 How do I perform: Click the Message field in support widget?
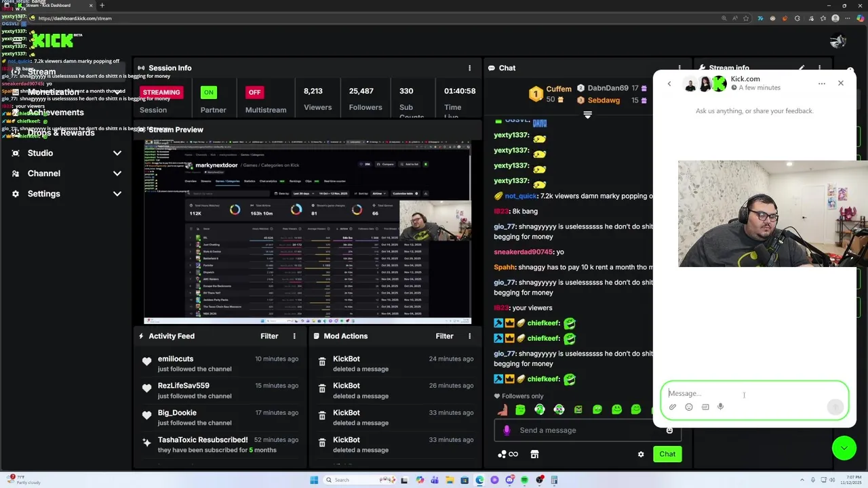coord(755,393)
